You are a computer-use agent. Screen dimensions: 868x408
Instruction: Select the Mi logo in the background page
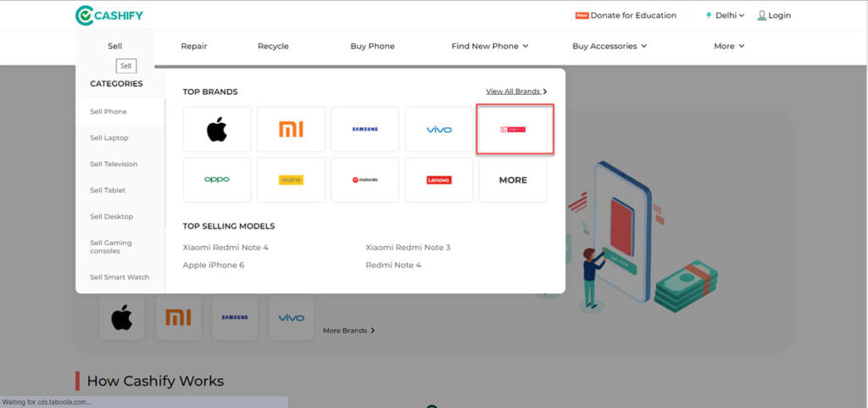pyautogui.click(x=178, y=318)
